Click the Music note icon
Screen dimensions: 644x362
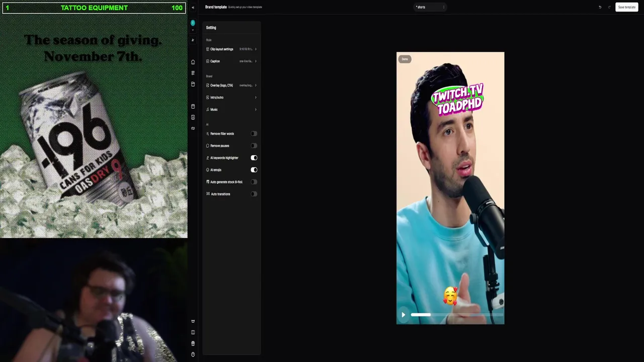pyautogui.click(x=208, y=110)
